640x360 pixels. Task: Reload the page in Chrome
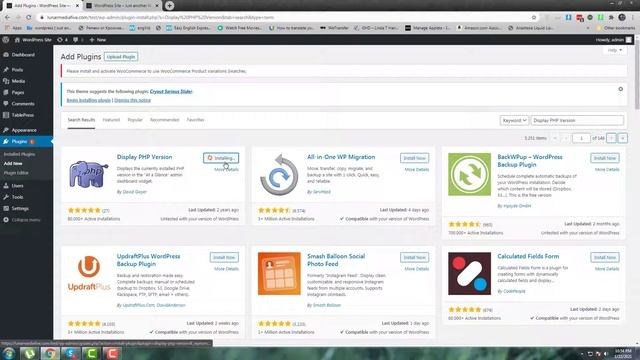click(29, 18)
